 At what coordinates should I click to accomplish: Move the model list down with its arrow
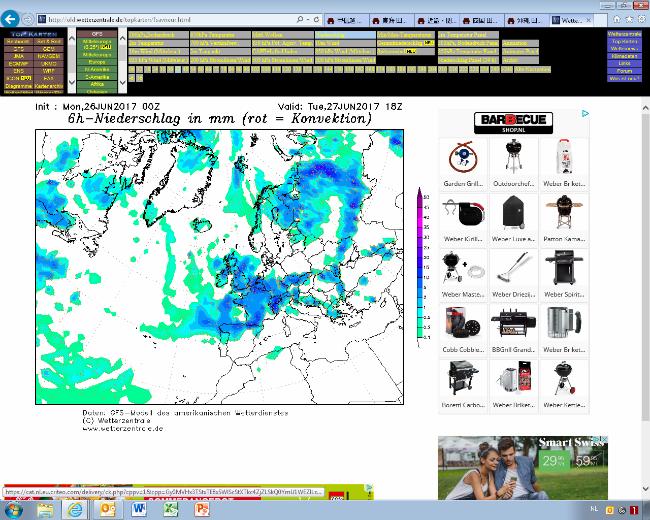(x=71, y=83)
